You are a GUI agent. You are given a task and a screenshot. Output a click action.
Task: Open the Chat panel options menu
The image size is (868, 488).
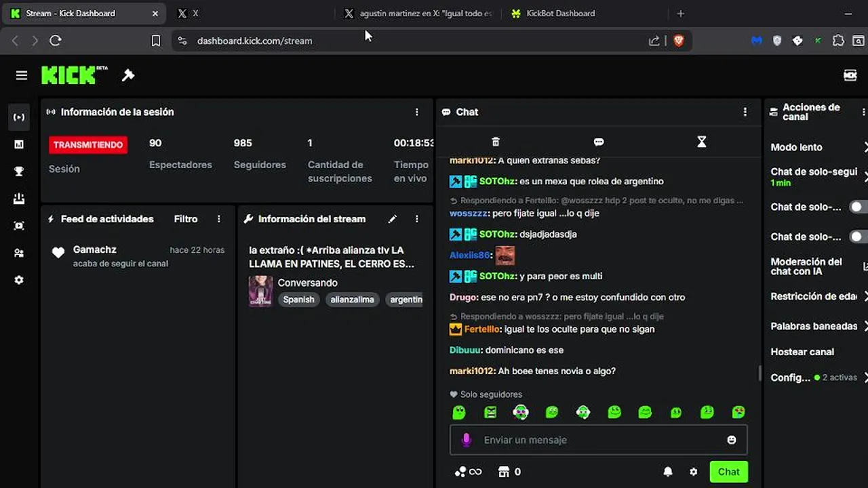point(745,112)
